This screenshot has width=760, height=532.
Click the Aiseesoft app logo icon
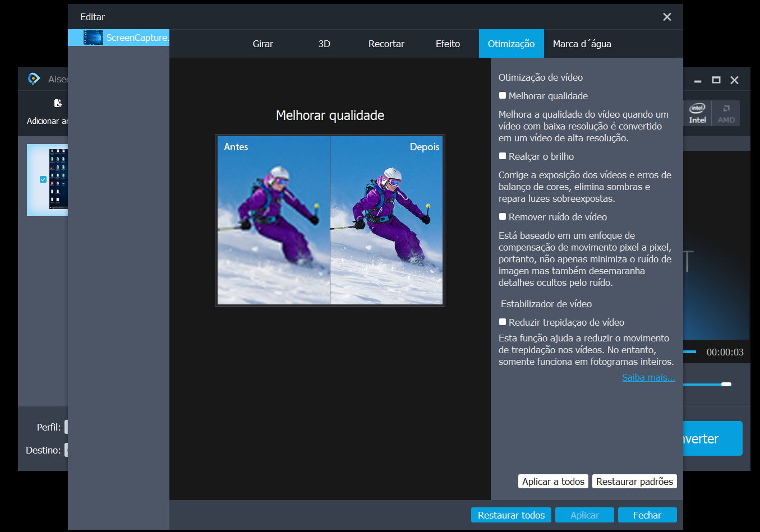click(x=34, y=79)
